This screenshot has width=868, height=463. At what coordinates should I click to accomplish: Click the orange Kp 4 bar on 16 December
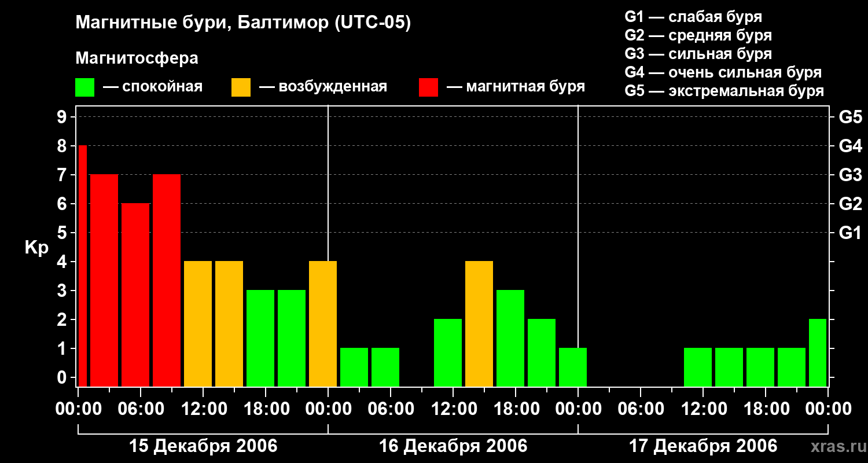point(479,324)
